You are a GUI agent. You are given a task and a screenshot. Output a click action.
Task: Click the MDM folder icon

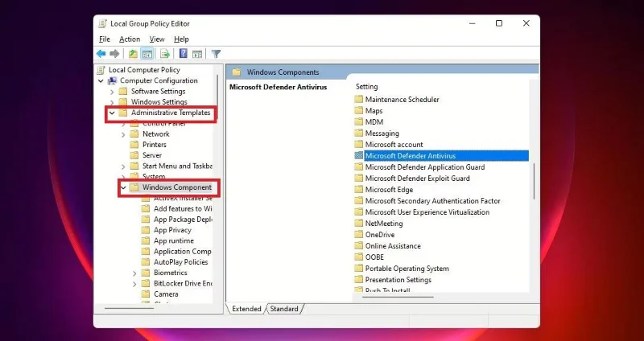[359, 122]
